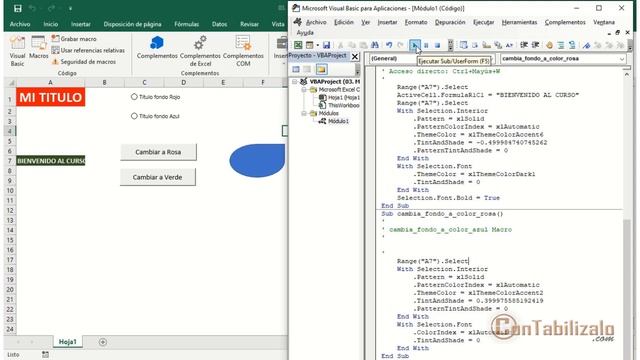This screenshot has height=360, width=640.
Task: Open the blue Complementos add-ins store
Action: (157, 47)
